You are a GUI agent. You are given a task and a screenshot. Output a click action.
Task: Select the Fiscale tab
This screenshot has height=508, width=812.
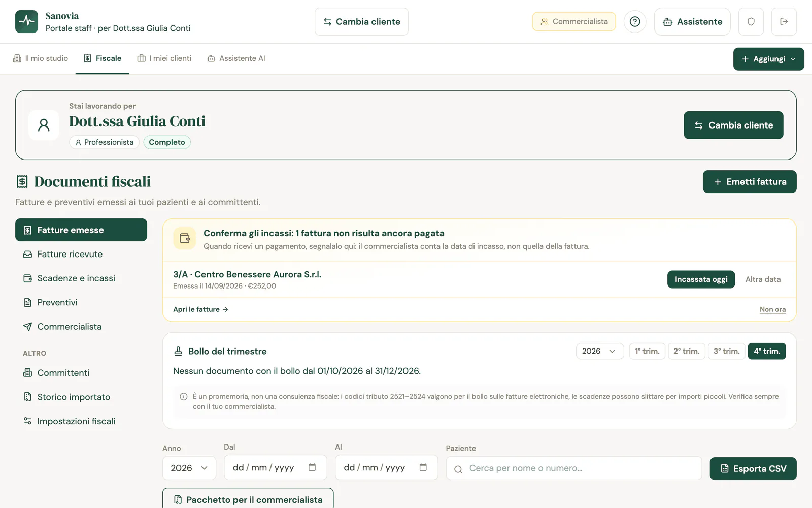[x=103, y=58]
